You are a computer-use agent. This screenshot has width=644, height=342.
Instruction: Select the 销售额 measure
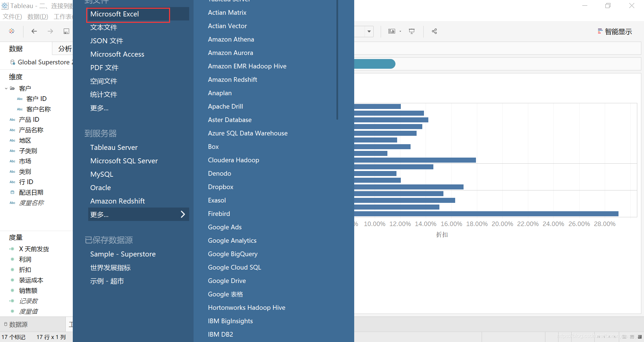[28, 291]
